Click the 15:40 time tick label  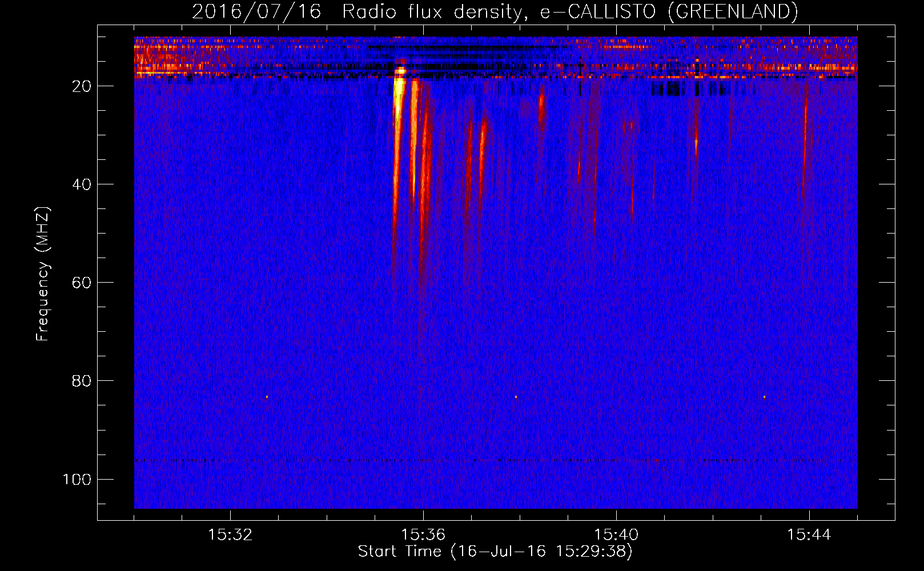click(x=616, y=534)
